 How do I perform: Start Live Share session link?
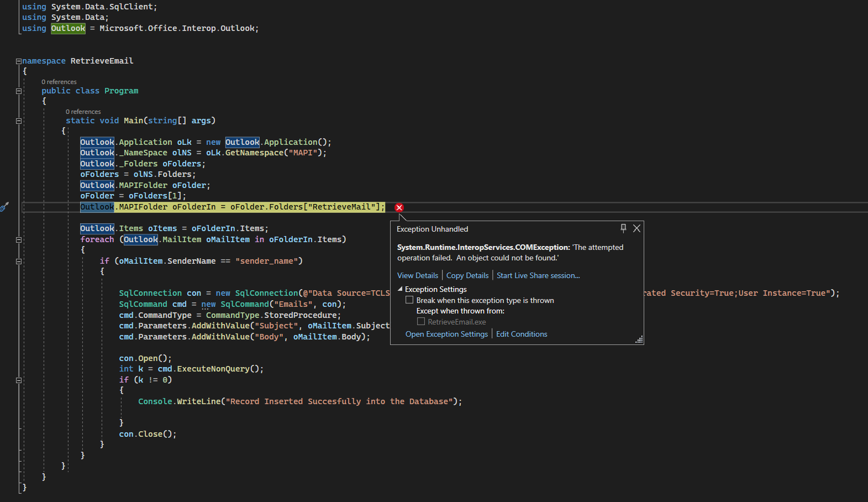[x=538, y=275]
